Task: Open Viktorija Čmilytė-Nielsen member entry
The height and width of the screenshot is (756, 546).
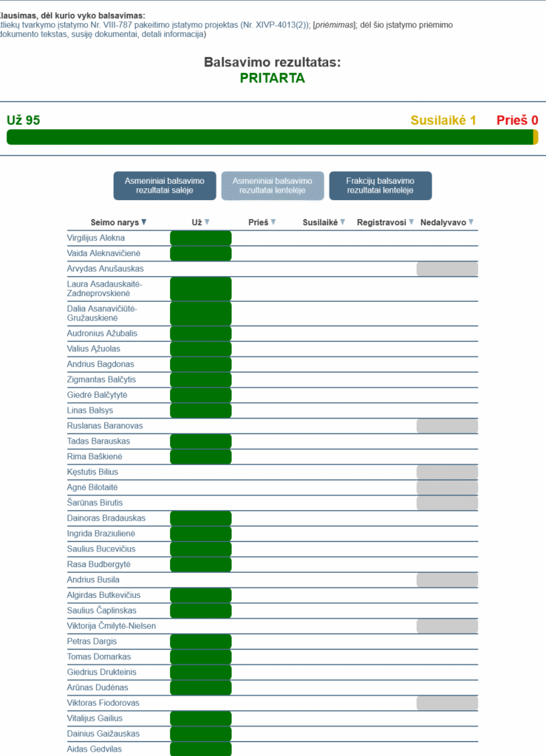Action: coord(112,626)
